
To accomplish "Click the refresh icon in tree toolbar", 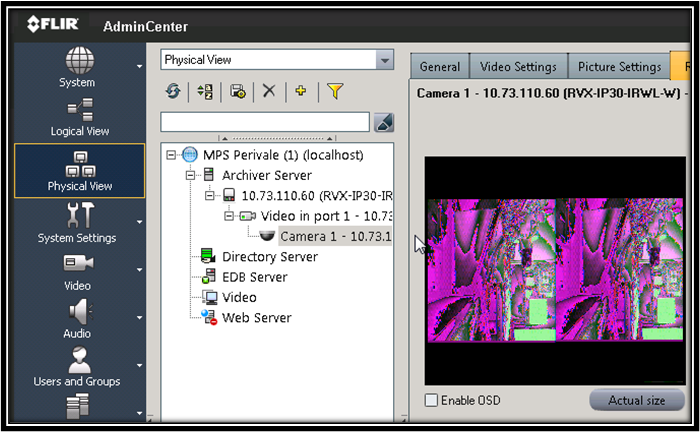I will pyautogui.click(x=174, y=91).
